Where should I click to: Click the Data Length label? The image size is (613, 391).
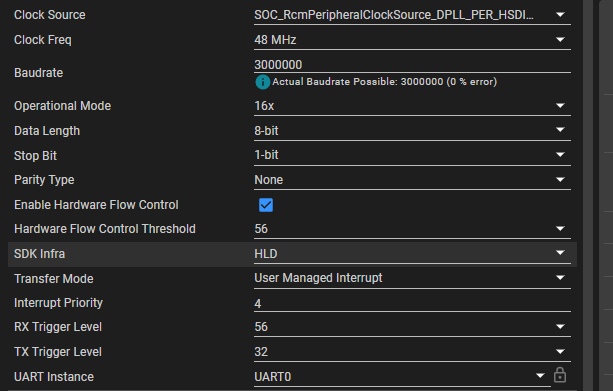(x=47, y=131)
